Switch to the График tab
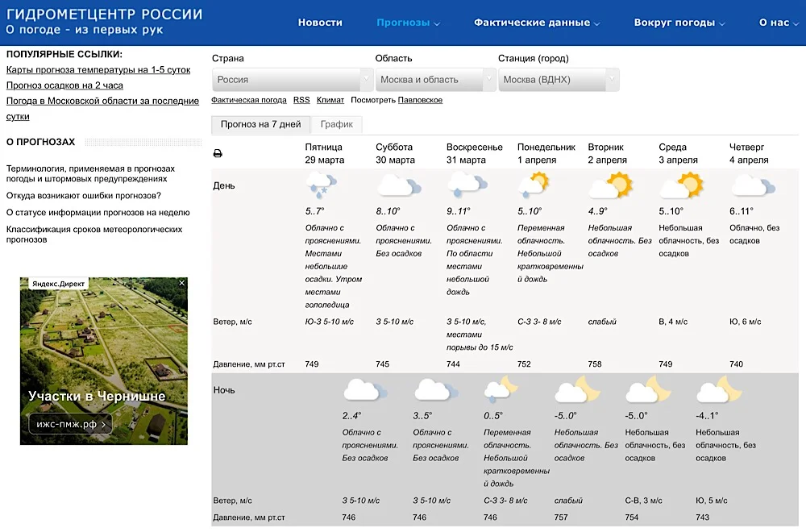 (337, 125)
